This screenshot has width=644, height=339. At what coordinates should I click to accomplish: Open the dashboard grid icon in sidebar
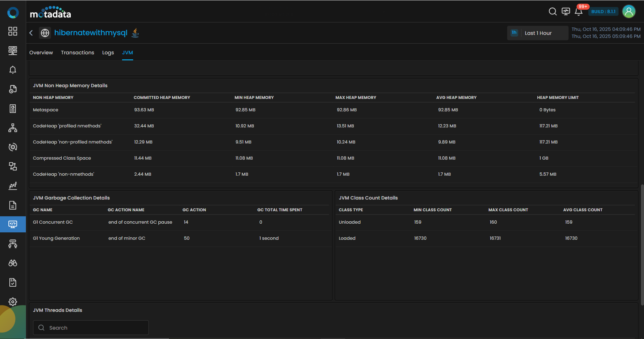(13, 31)
